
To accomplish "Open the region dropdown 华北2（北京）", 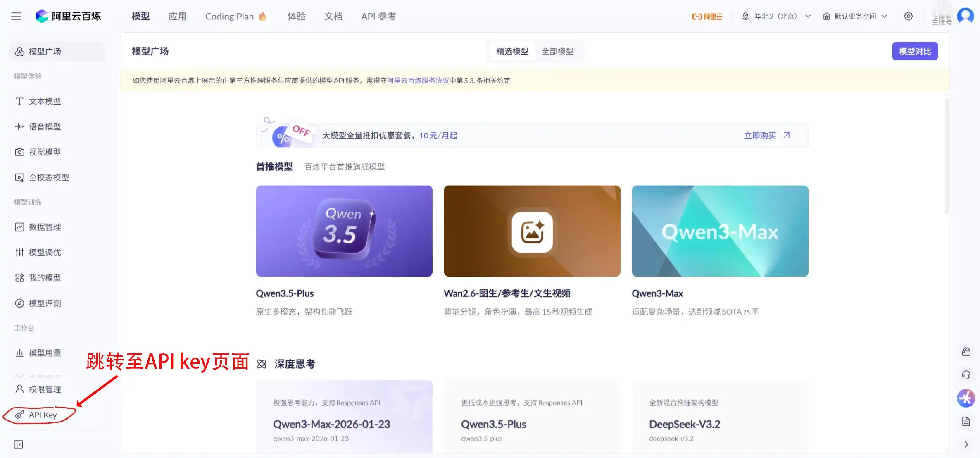I will pyautogui.click(x=777, y=16).
